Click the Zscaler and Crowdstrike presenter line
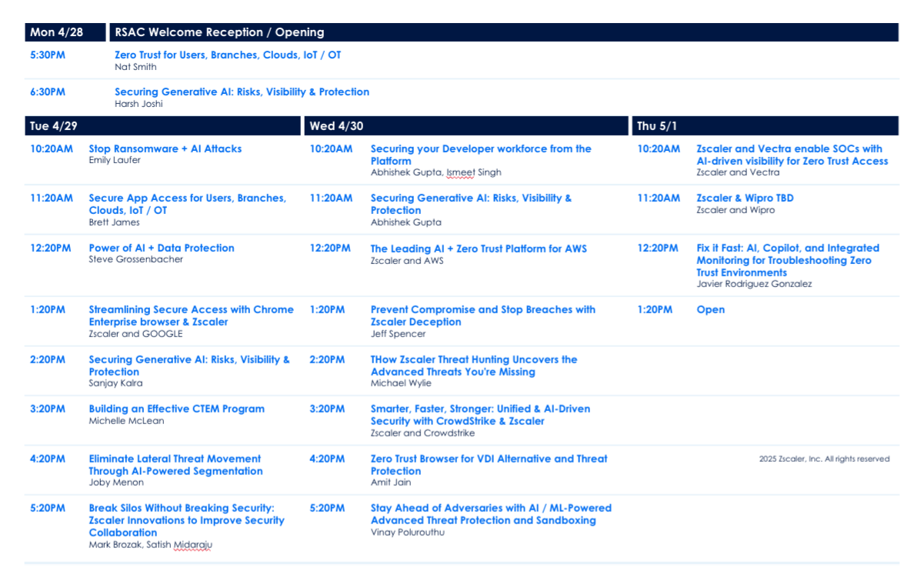 (x=422, y=433)
